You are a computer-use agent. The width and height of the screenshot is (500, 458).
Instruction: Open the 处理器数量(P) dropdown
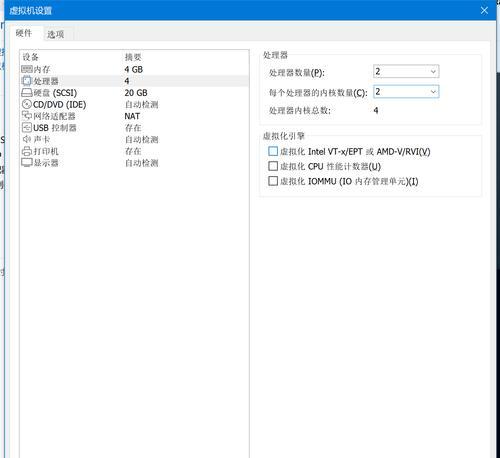pyautogui.click(x=406, y=71)
